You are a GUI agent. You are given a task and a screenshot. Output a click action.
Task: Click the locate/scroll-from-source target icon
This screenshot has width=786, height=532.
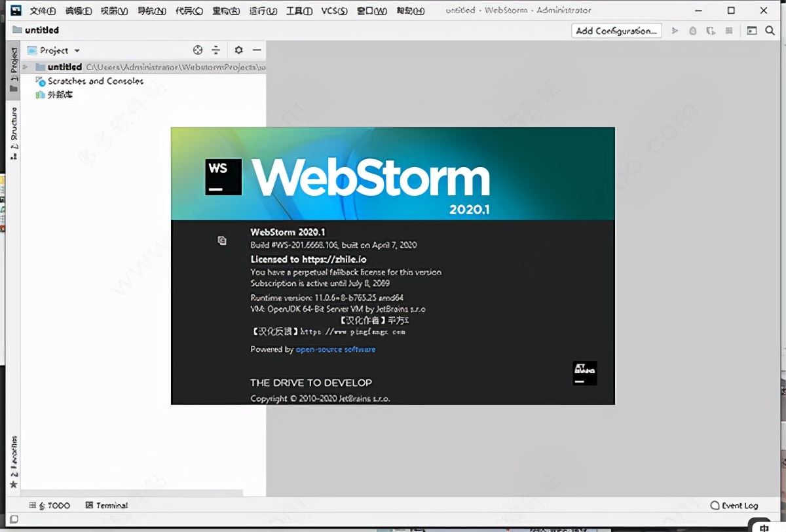click(x=198, y=50)
